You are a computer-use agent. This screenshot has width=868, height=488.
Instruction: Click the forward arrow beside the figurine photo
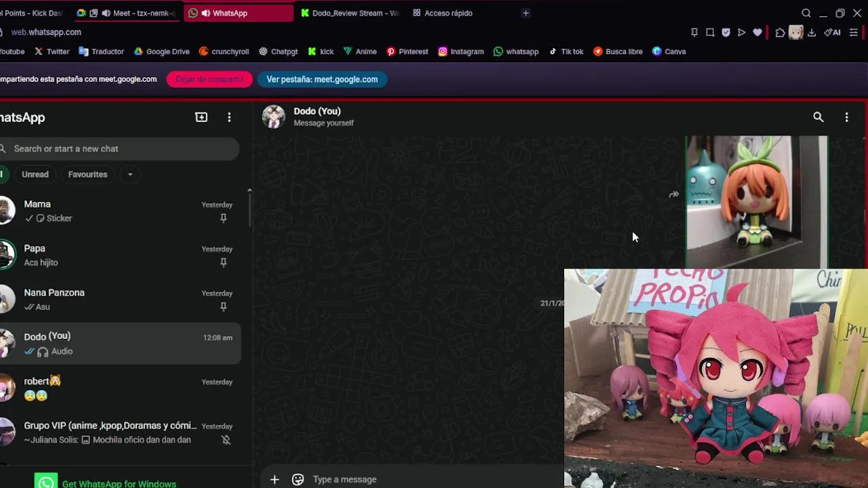(673, 195)
